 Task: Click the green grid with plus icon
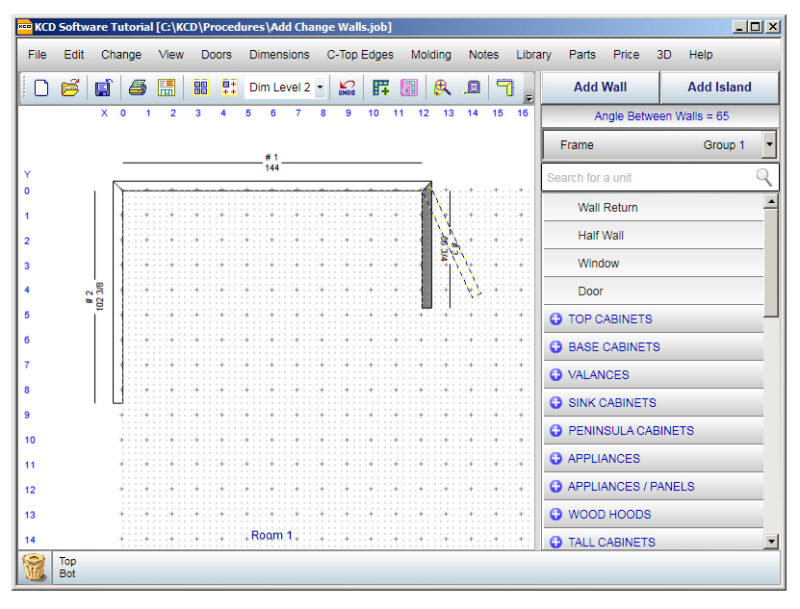pos(381,88)
